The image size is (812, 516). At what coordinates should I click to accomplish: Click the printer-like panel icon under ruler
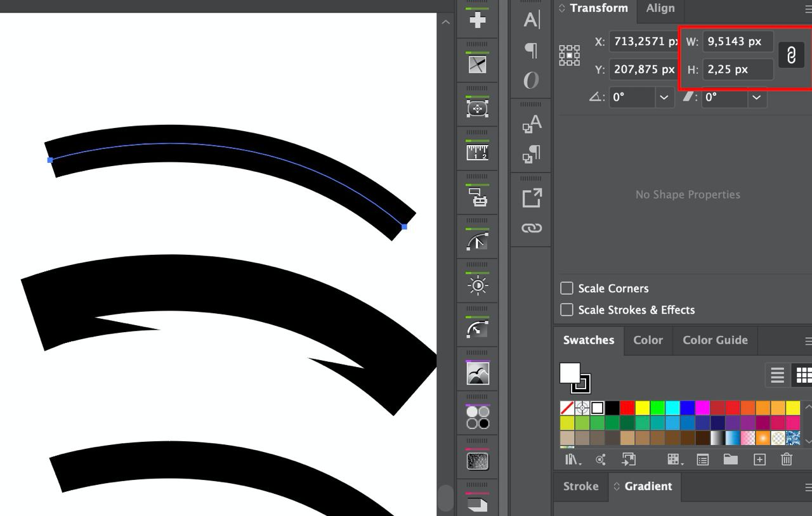point(478,197)
